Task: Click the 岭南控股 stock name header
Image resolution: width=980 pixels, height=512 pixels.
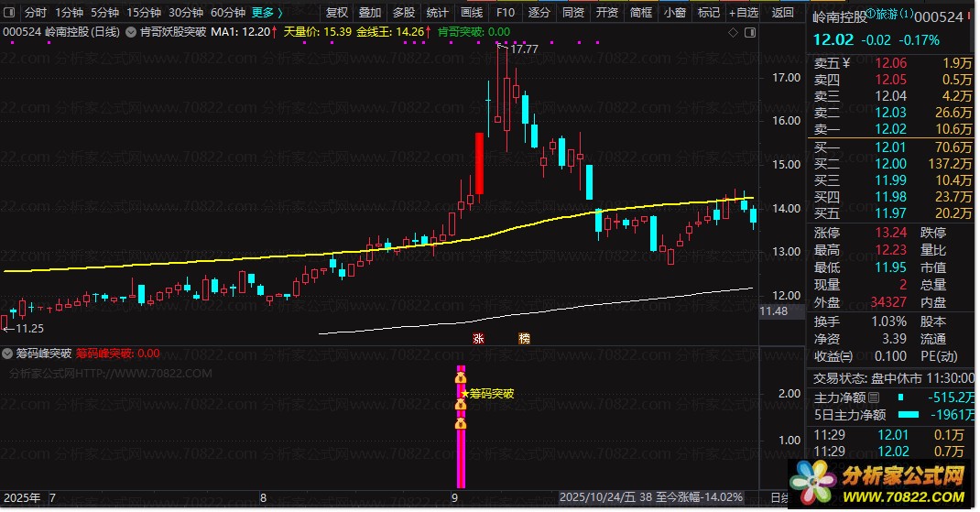Action: tap(839, 17)
